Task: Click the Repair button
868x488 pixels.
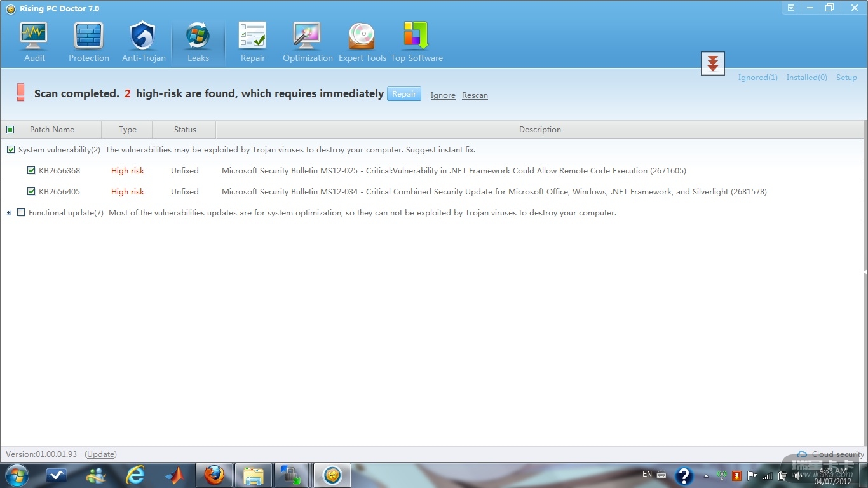Action: click(x=404, y=94)
